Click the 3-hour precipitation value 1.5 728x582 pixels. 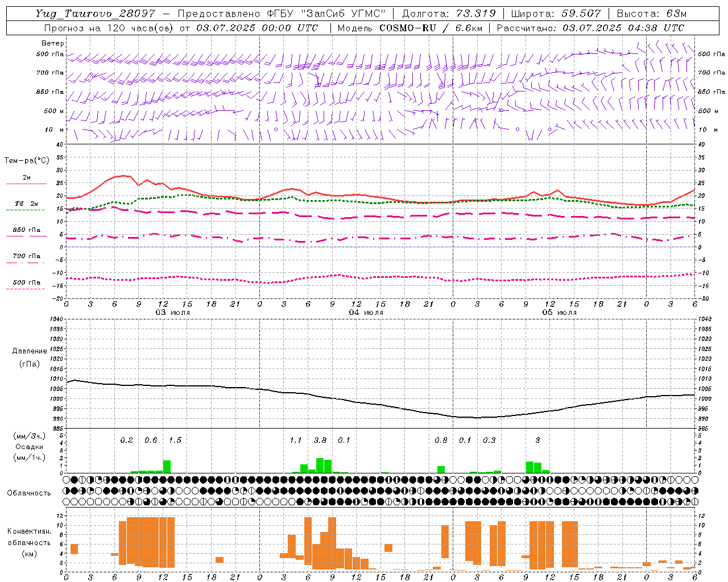[175, 440]
